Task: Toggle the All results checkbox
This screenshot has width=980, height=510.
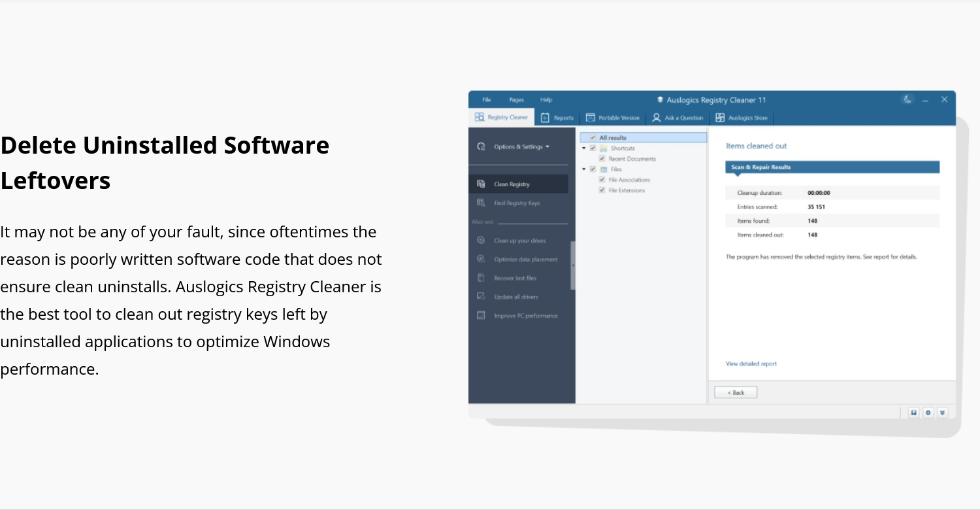Action: 593,138
